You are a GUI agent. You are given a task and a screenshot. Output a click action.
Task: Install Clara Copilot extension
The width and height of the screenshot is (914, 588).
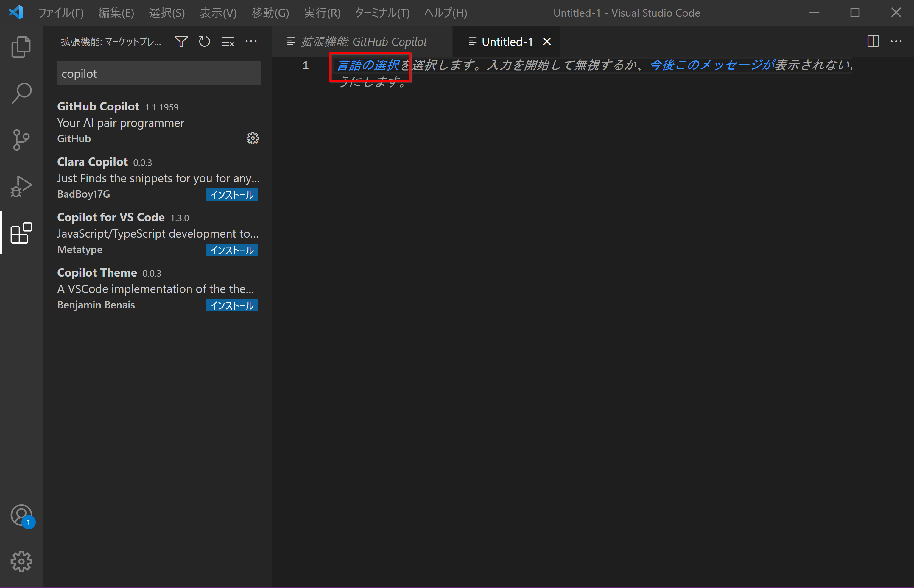pos(232,195)
